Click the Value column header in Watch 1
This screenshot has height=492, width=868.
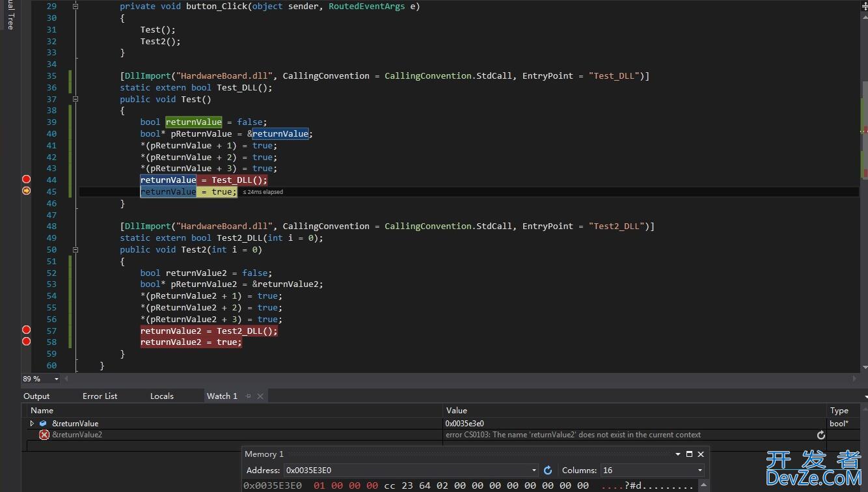[x=634, y=411]
